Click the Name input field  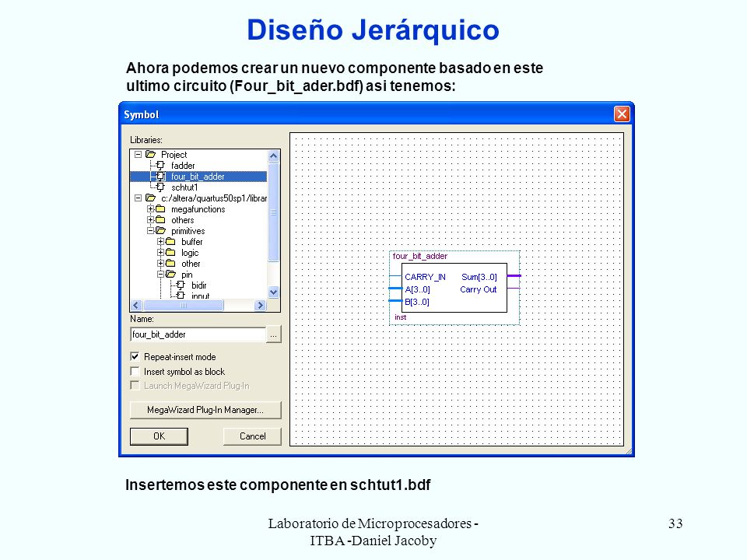[198, 334]
